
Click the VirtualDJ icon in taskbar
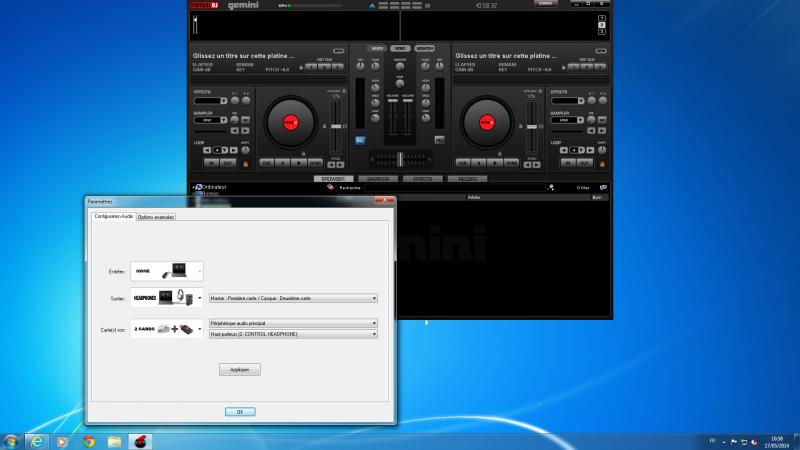point(140,440)
